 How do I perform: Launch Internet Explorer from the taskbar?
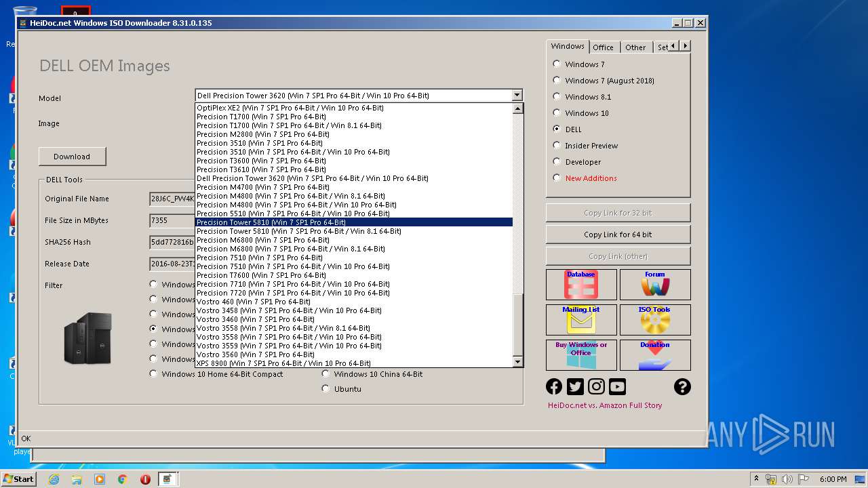tap(54, 479)
